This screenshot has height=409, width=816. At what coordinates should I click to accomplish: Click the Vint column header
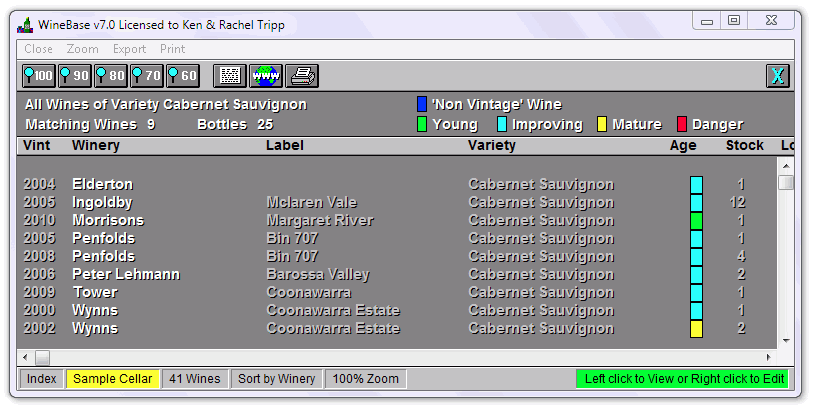coord(36,146)
